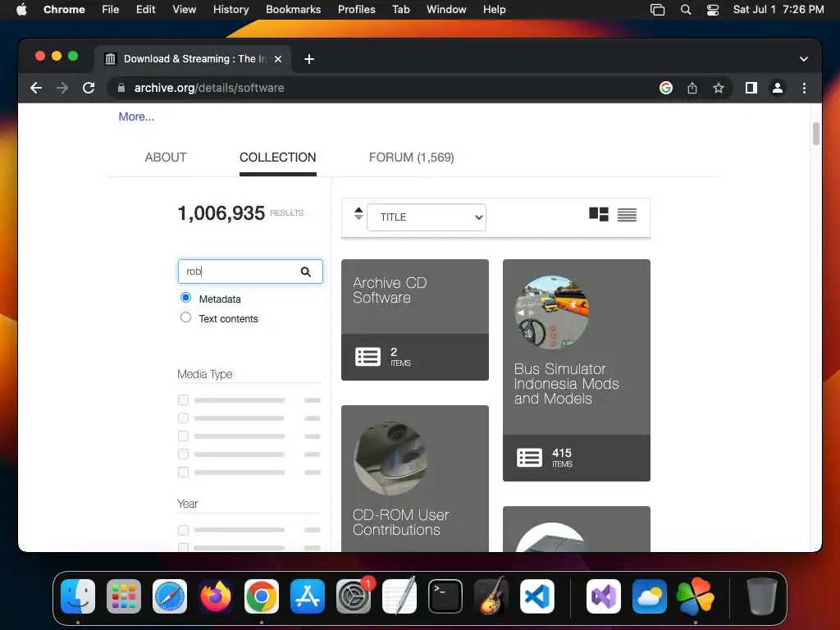840x630 pixels.
Task: Toggle sort direction arrows beside TITLE
Action: [x=358, y=214]
